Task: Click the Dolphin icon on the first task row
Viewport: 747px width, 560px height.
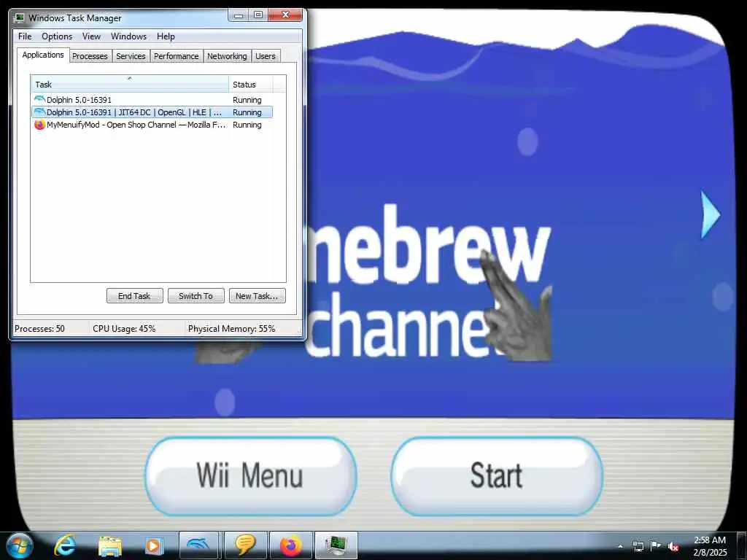Action: (x=39, y=99)
